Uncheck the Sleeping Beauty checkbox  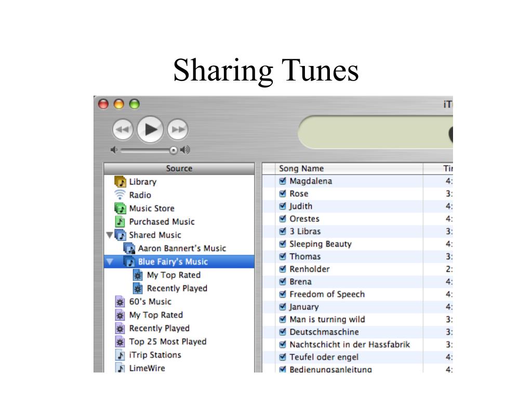point(282,244)
